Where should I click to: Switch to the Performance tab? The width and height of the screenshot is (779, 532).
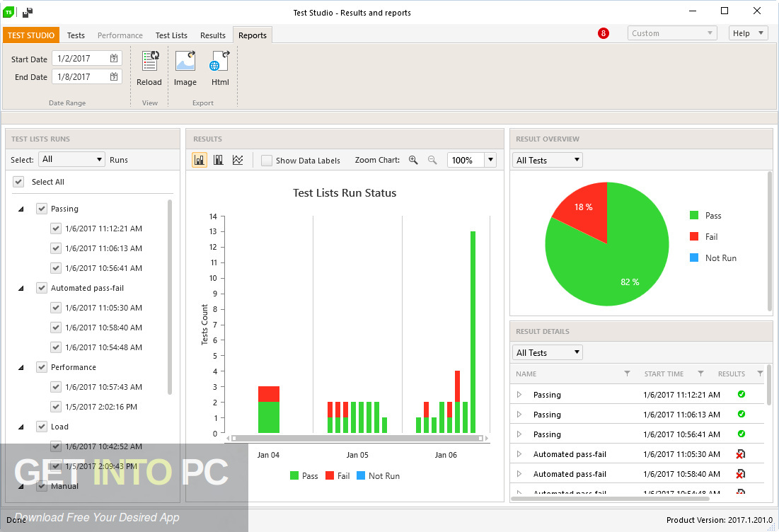click(x=120, y=35)
